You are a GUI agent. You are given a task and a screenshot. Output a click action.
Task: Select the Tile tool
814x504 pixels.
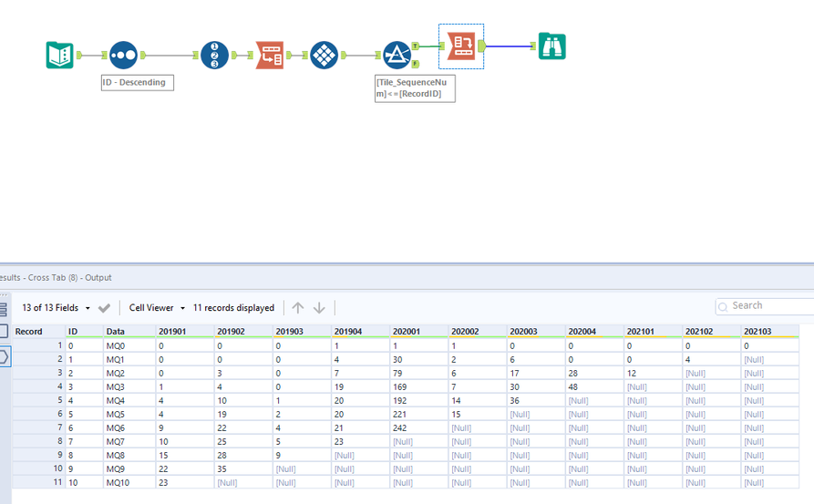[324, 55]
